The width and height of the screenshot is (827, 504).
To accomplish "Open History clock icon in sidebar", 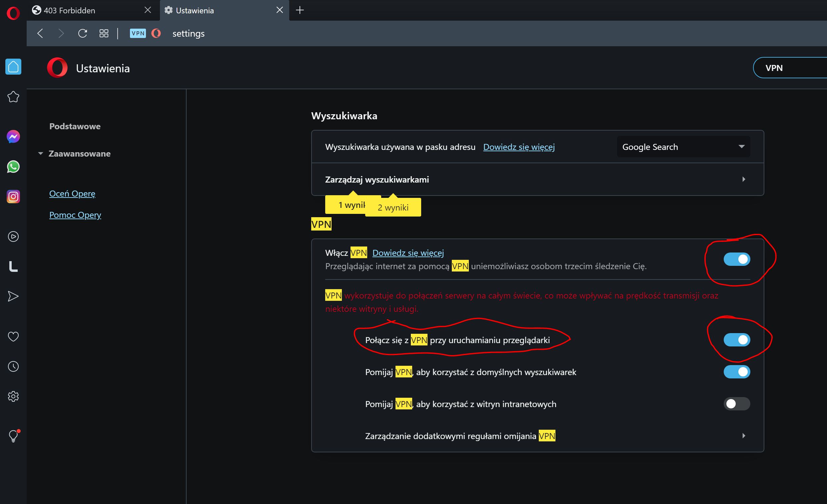I will (13, 366).
